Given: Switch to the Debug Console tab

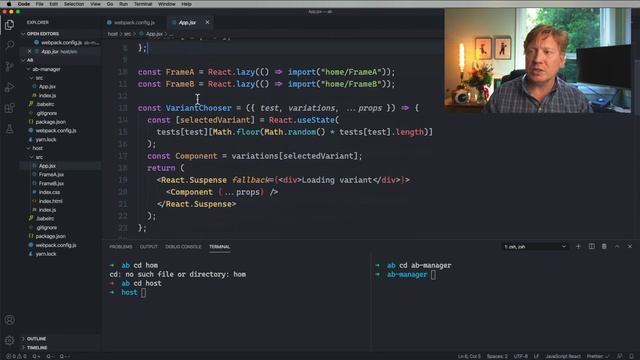Looking at the screenshot, I should (183, 247).
